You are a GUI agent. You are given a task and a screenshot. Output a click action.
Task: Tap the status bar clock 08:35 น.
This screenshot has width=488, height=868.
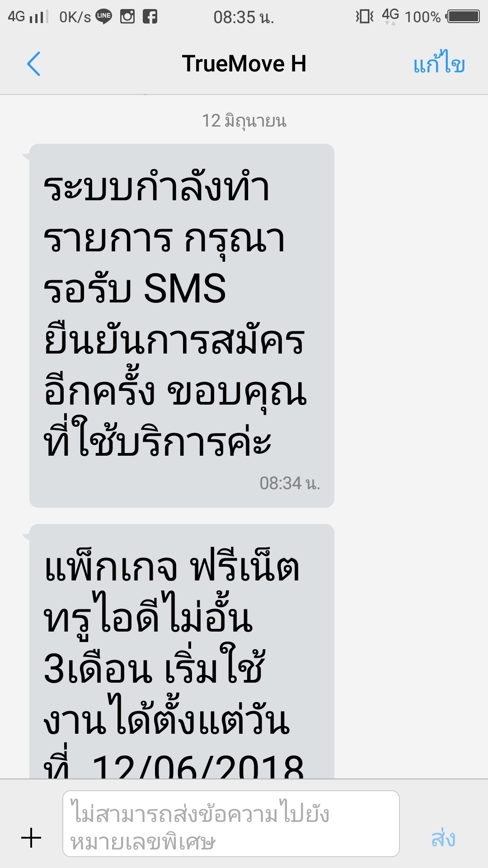(x=244, y=17)
